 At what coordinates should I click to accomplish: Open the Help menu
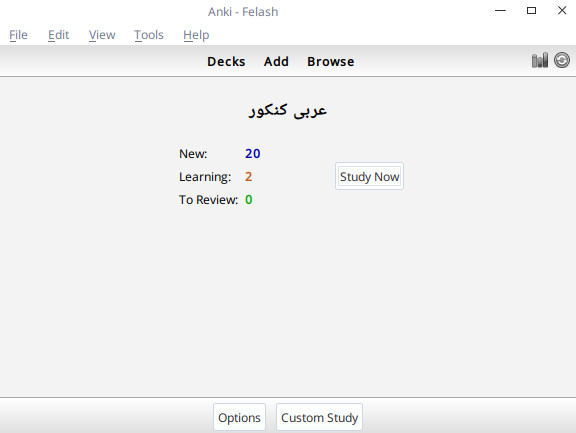pos(196,35)
